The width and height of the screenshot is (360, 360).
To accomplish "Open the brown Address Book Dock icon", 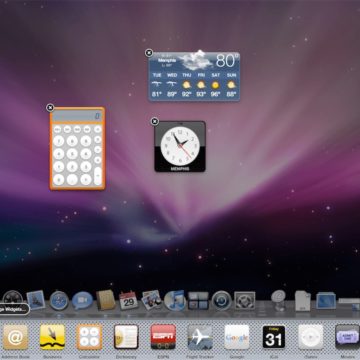I will coord(106,300).
